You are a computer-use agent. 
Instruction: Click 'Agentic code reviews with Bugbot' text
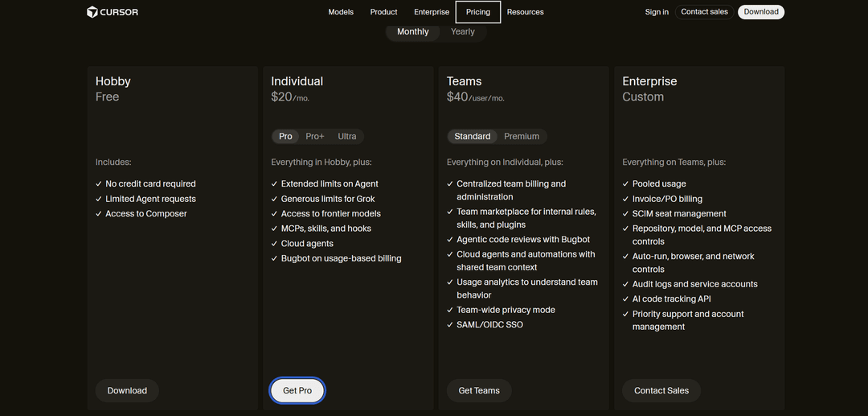tap(523, 240)
